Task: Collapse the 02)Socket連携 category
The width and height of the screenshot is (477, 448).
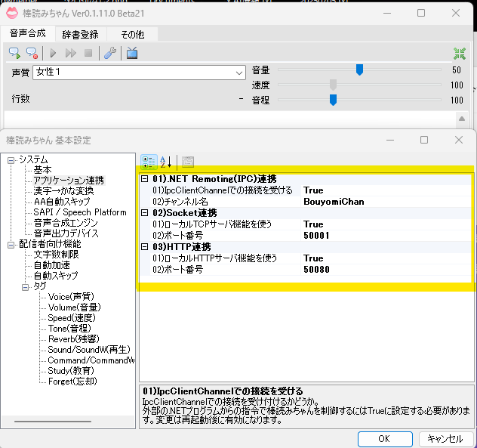Action: tap(145, 213)
